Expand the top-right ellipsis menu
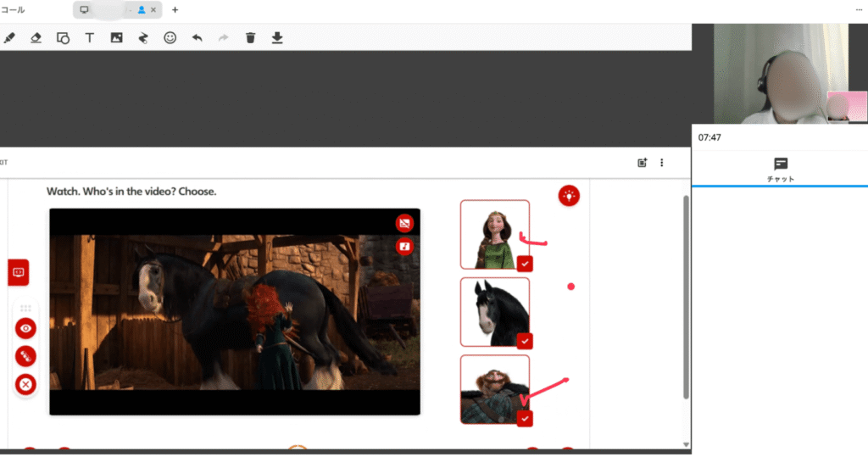The width and height of the screenshot is (868, 457). click(x=859, y=9)
